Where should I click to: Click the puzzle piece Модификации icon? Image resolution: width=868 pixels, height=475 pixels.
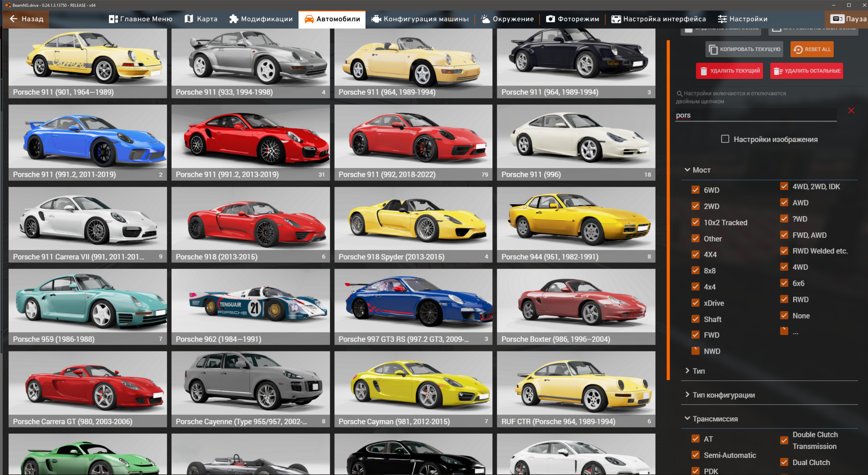pyautogui.click(x=233, y=19)
